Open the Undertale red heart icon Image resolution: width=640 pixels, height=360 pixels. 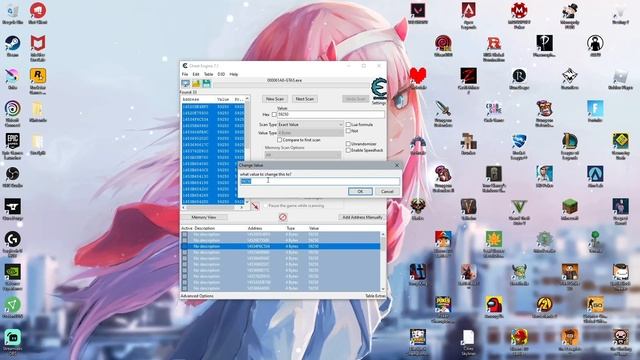coord(418,76)
